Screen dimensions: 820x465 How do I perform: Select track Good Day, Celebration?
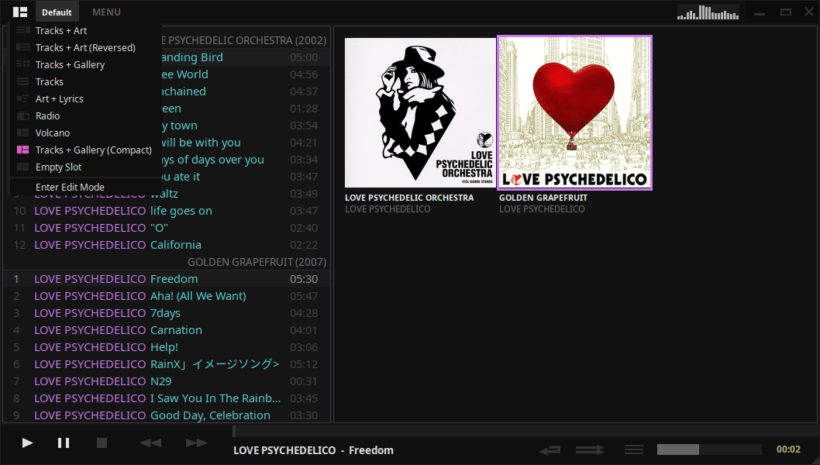[x=167, y=415]
